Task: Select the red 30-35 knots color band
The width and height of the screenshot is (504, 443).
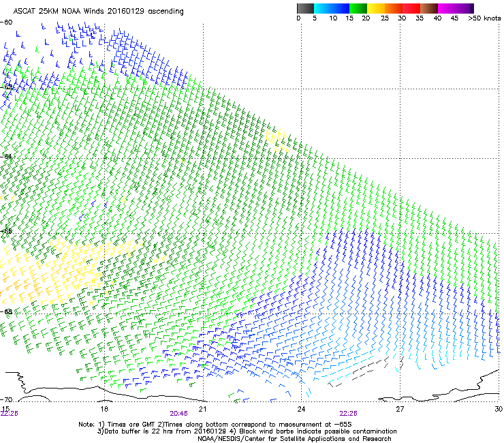Action: click(x=411, y=8)
